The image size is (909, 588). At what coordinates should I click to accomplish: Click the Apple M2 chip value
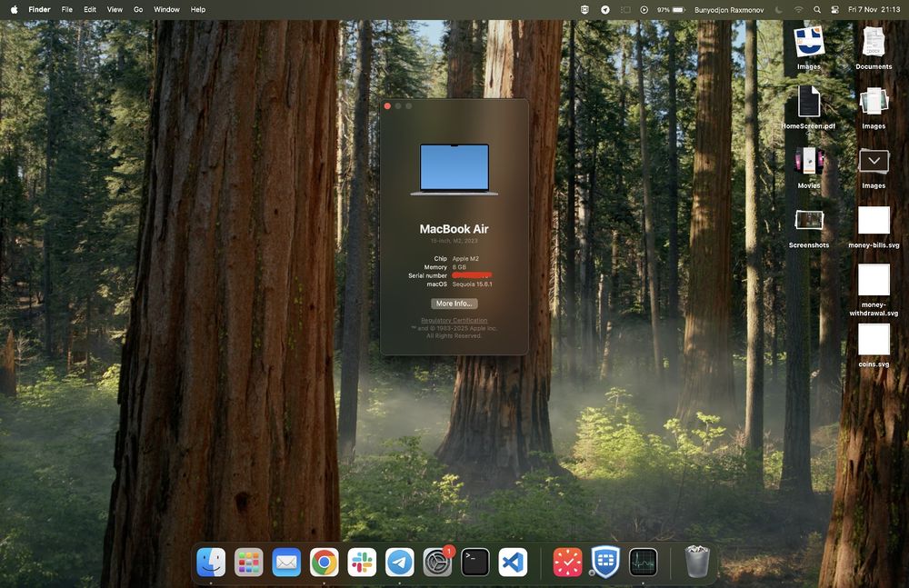click(x=465, y=259)
